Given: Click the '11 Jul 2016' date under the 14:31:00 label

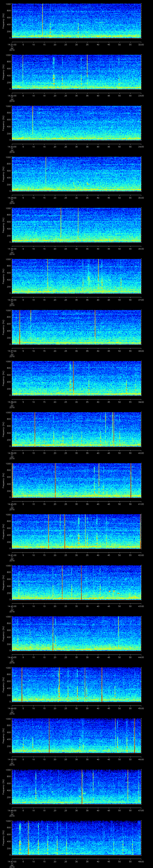Looking at the screenshot, I should pyautogui.click(x=12, y=48).
